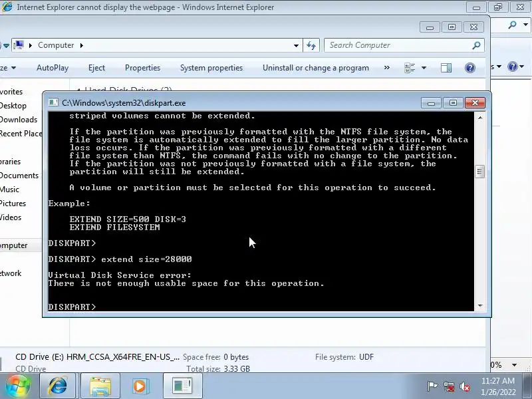Click Computer in the address breadcrumb
This screenshot has height=399, width=532.
[56, 45]
